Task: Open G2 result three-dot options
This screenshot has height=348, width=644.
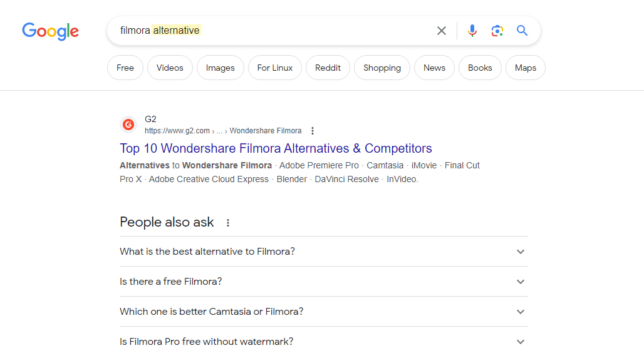Action: pyautogui.click(x=313, y=131)
